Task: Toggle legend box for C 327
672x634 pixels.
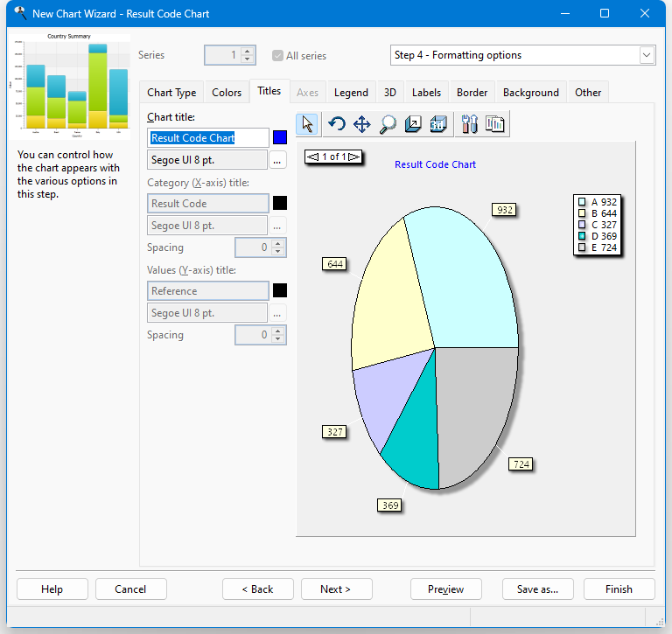Action: click(x=582, y=225)
